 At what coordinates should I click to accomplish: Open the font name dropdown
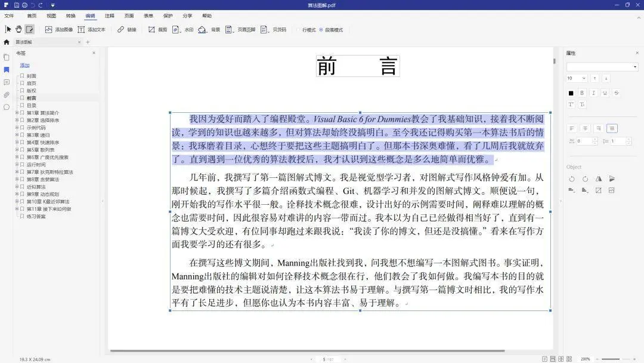[602, 67]
